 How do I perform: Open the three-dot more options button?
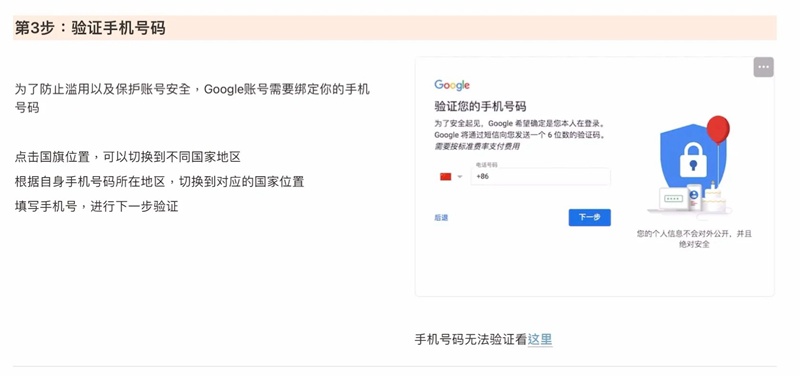point(763,67)
